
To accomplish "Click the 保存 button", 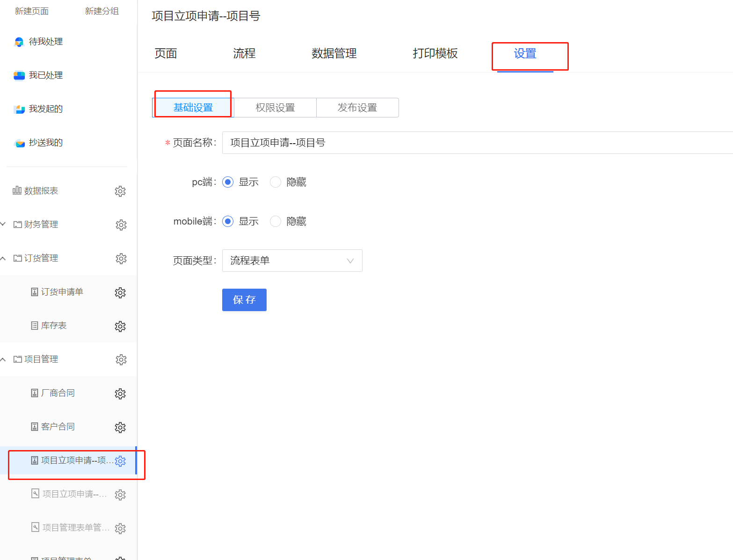I will point(244,300).
